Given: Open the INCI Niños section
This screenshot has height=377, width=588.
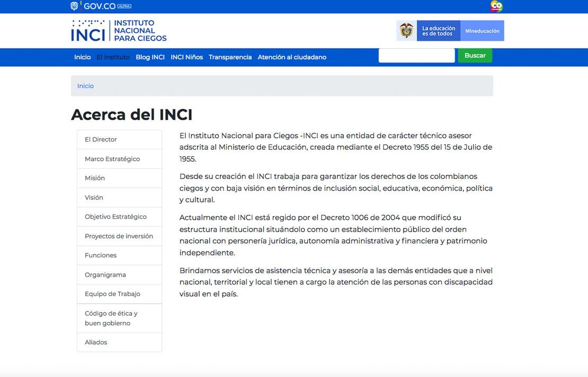Looking at the screenshot, I should 186,57.
